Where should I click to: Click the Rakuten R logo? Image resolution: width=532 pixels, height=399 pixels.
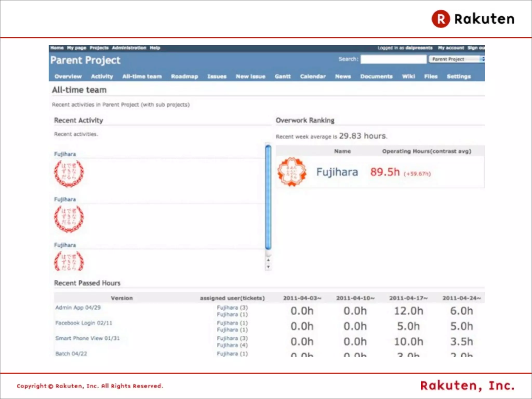tap(441, 19)
